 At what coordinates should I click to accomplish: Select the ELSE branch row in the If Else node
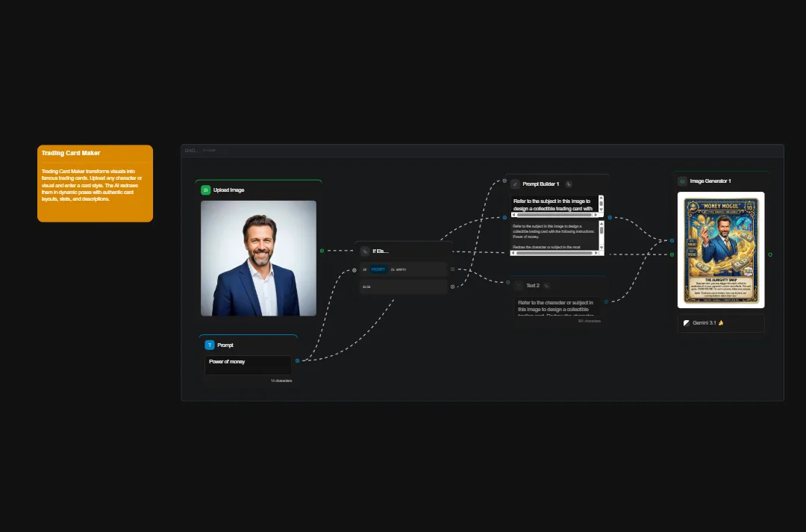[403, 287]
